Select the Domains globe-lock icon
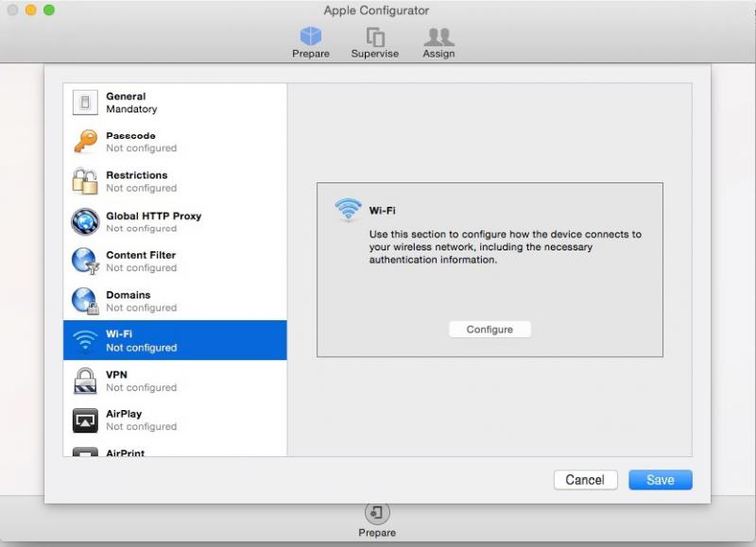The image size is (756, 547). [x=85, y=300]
